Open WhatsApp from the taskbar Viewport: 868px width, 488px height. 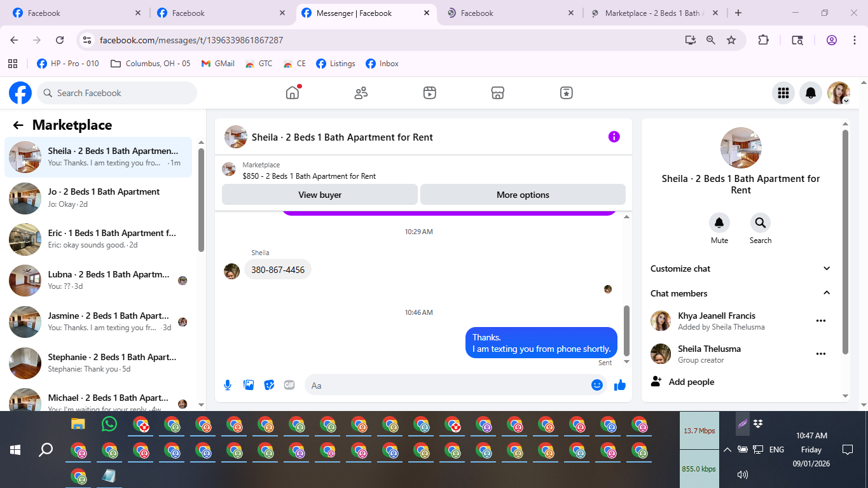tap(109, 424)
